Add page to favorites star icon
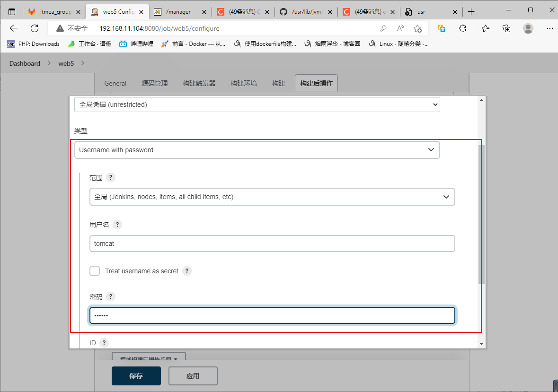The width and height of the screenshot is (558, 392). [x=417, y=28]
